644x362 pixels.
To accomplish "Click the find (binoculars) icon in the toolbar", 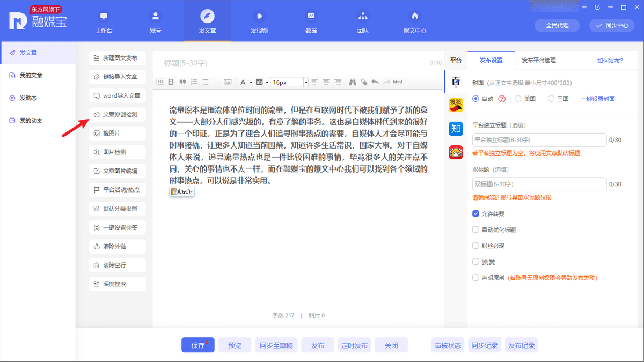I will point(353,82).
